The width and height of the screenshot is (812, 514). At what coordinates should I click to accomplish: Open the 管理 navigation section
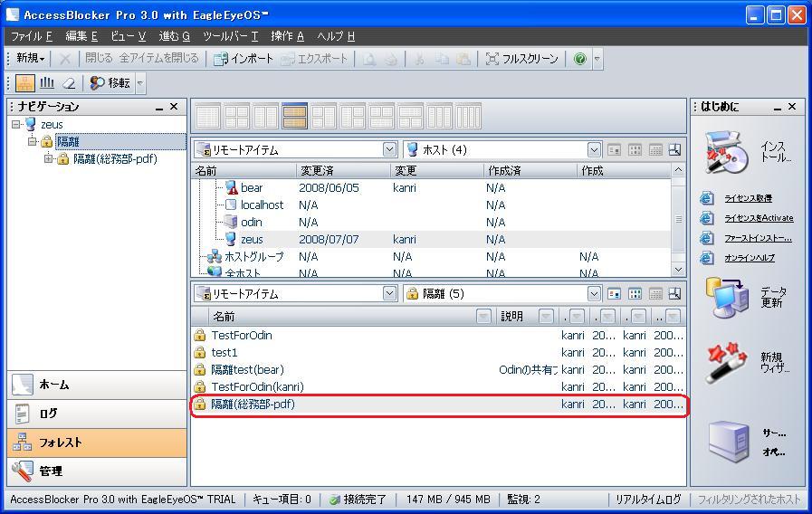(97, 471)
